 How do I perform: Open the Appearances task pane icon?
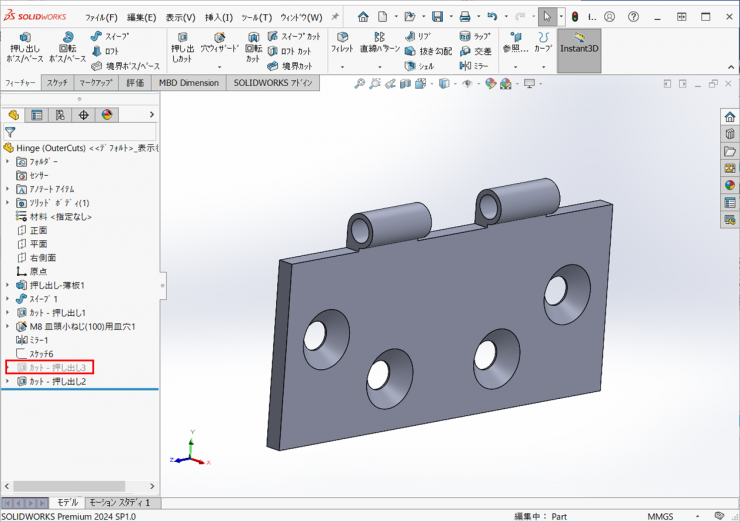tap(730, 185)
